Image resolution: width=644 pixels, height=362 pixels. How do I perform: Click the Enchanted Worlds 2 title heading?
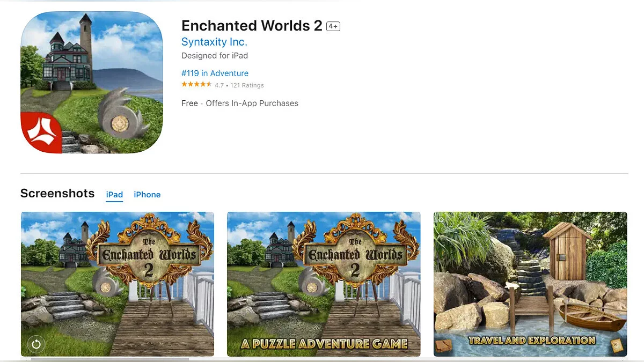coord(252,26)
